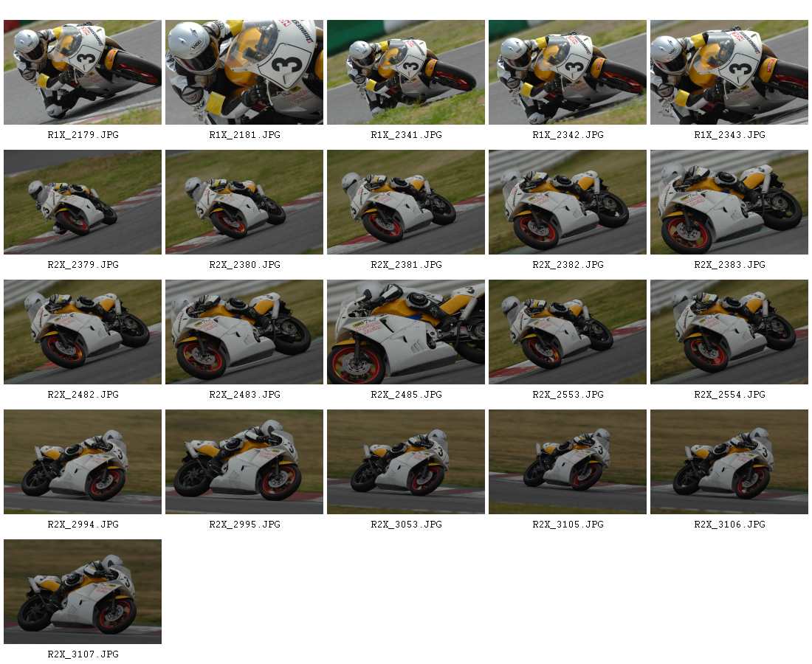Image resolution: width=812 pixels, height=664 pixels.
Task: Select the R1X_2181.JPG thumbnail image
Action: pyautogui.click(x=244, y=72)
